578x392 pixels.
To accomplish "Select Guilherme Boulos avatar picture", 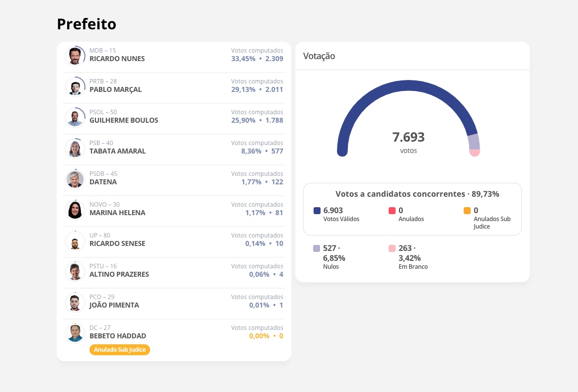I will point(75,117).
